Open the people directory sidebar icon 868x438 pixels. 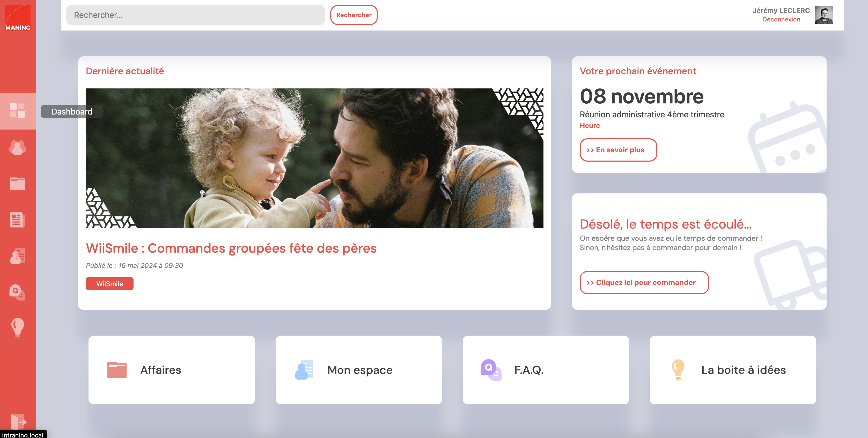click(x=18, y=147)
